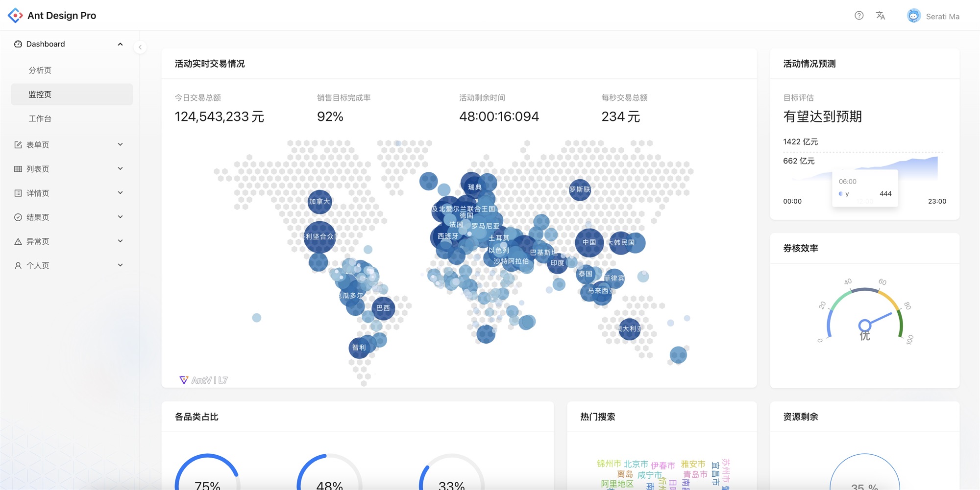Click the Serati Ma username

943,16
